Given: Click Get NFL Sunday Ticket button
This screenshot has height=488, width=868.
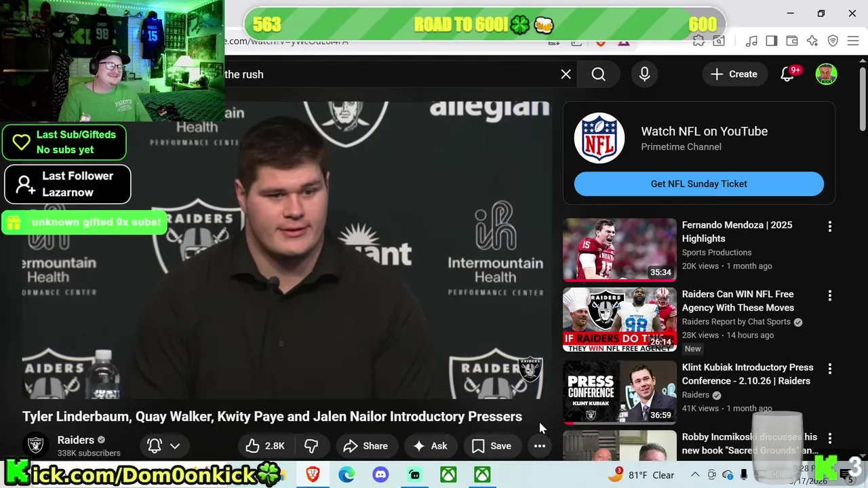Looking at the screenshot, I should (x=699, y=184).
